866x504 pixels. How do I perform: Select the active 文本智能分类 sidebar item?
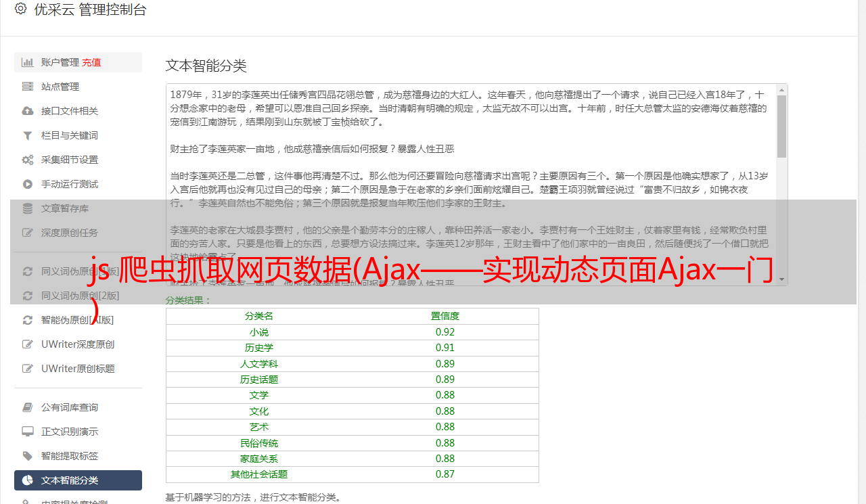tap(78, 480)
